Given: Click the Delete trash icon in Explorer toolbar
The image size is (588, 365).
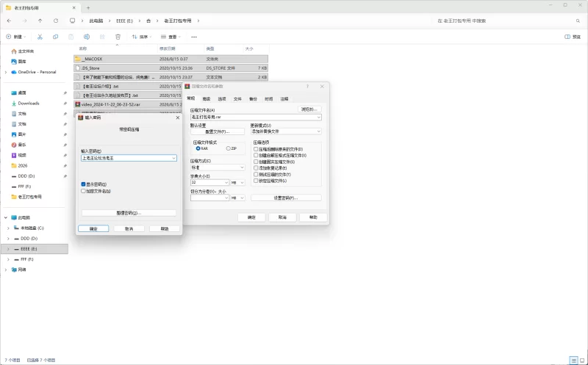Looking at the screenshot, I should click(x=118, y=37).
